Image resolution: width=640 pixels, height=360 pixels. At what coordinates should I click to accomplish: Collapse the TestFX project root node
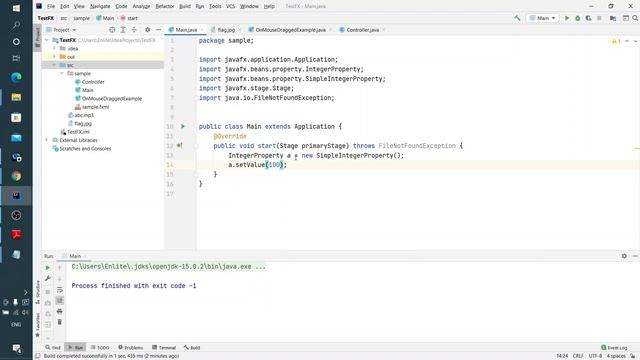47,40
